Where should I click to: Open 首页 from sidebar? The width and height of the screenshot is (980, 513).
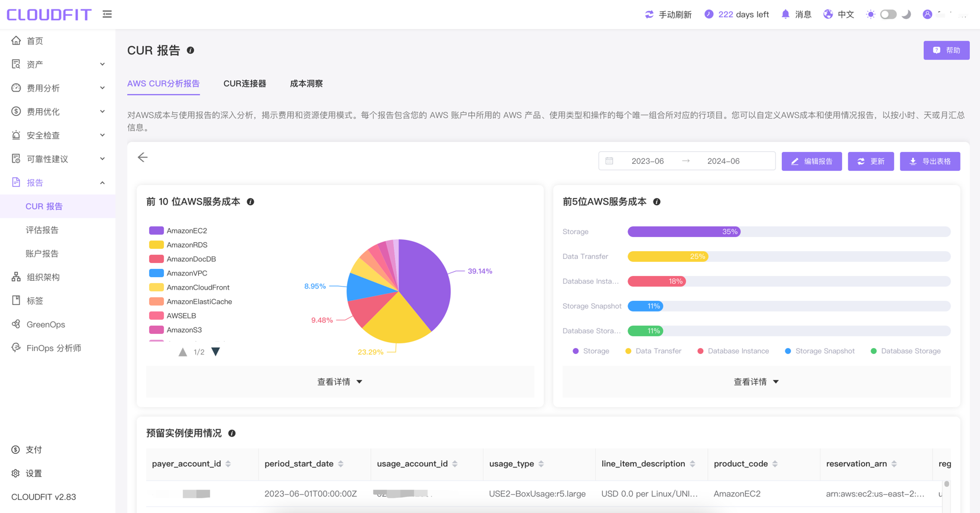[58, 41]
